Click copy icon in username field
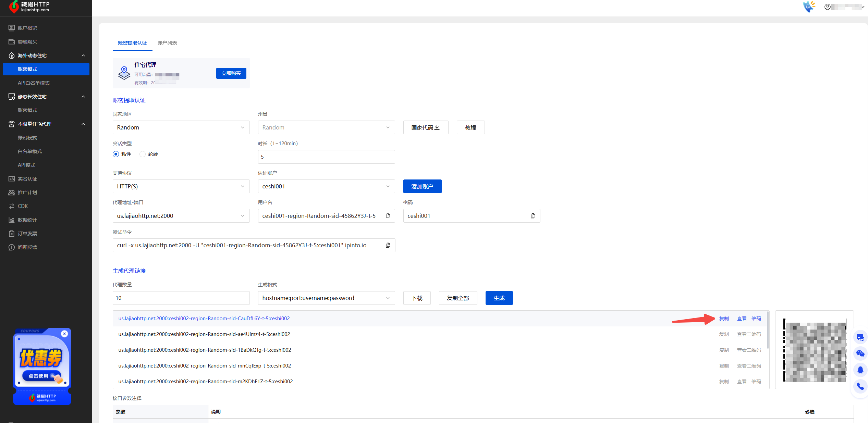This screenshot has width=868, height=423. coord(388,216)
